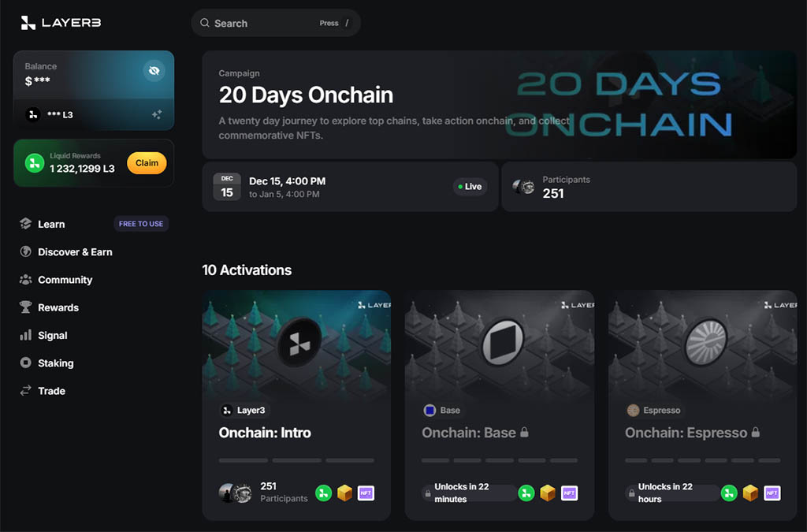Open the Onchain: Intro activation thumbnail
This screenshot has height=532, width=807.
pos(296,341)
